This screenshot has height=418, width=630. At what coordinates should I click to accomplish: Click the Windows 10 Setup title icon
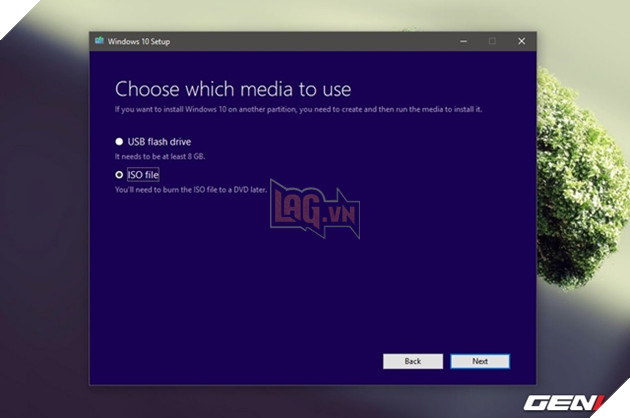coord(99,41)
